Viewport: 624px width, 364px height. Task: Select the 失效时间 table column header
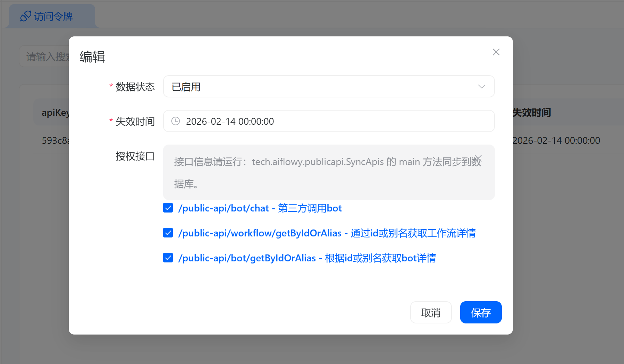532,113
